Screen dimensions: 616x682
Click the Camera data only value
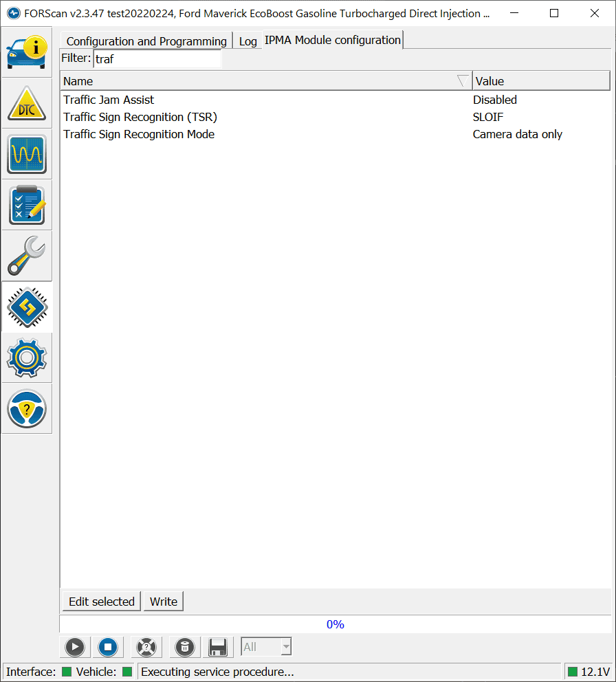[x=517, y=134]
